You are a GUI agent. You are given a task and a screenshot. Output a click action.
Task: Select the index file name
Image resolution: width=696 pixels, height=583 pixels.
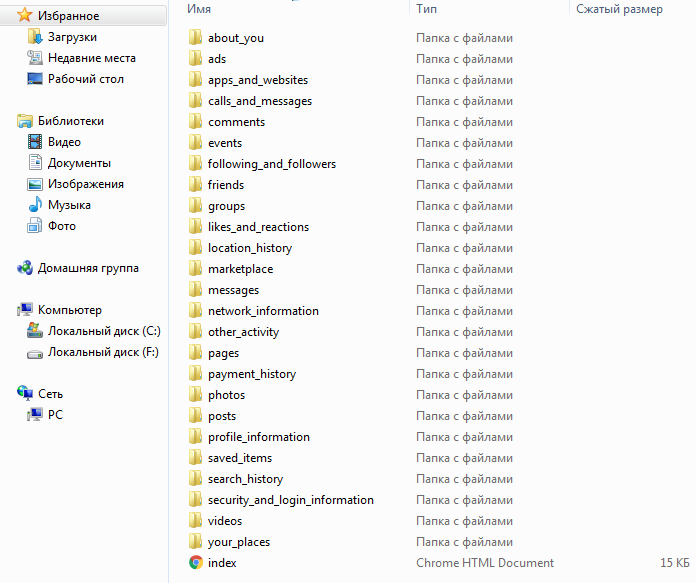222,563
